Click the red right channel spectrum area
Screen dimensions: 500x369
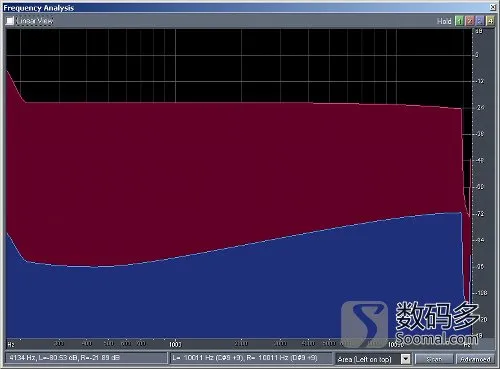pyautogui.click(x=233, y=167)
